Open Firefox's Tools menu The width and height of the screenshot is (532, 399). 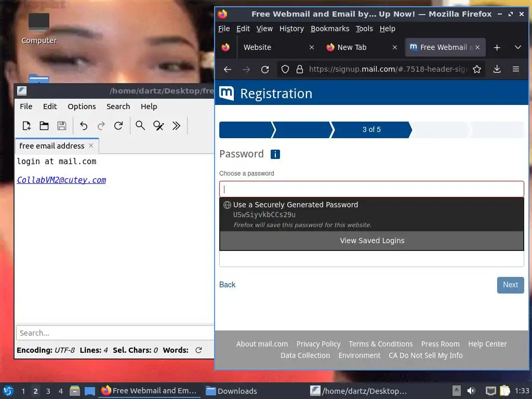point(364,29)
